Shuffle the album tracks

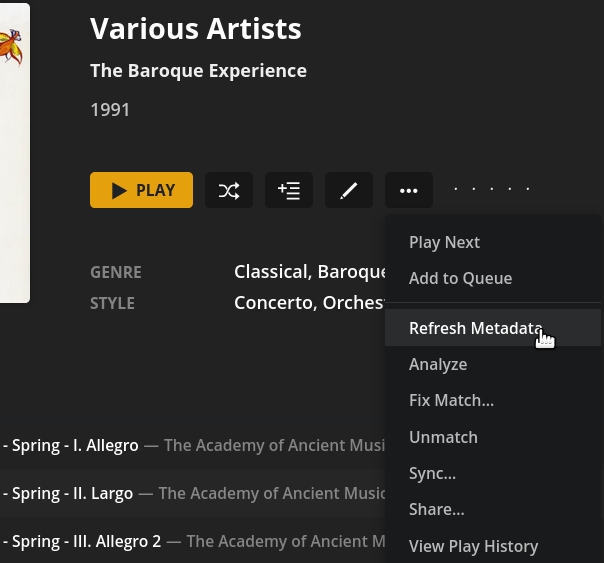click(229, 190)
